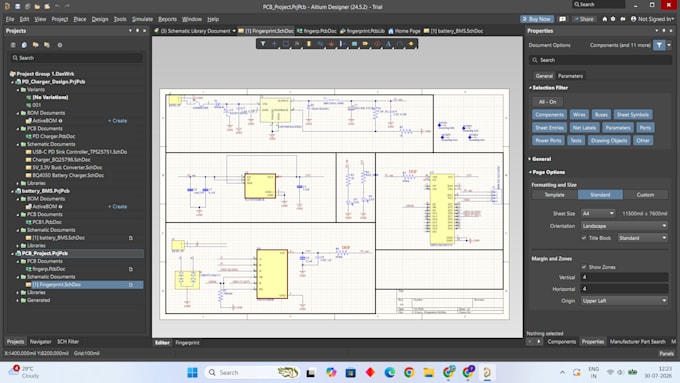Viewport: 680px width, 383px height.
Task: Click the Windows Start button
Action: tap(192, 372)
